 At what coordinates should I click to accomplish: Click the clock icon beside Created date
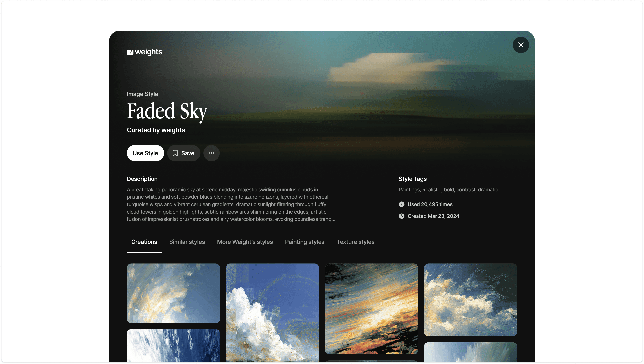(401, 216)
